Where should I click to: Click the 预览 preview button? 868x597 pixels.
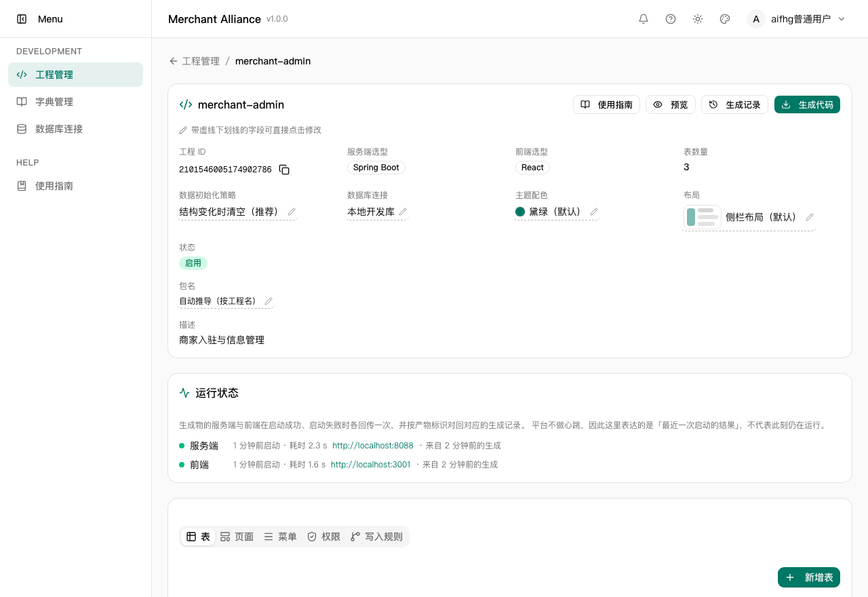pos(670,104)
